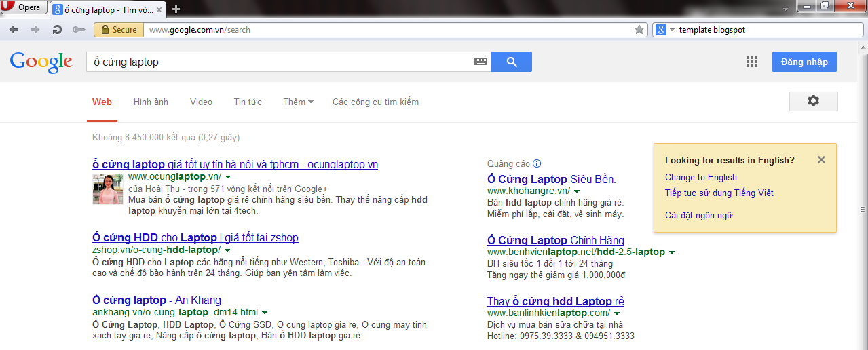868x350 pixels.
Task: Click the Secure padlock badge
Action: 119,29
